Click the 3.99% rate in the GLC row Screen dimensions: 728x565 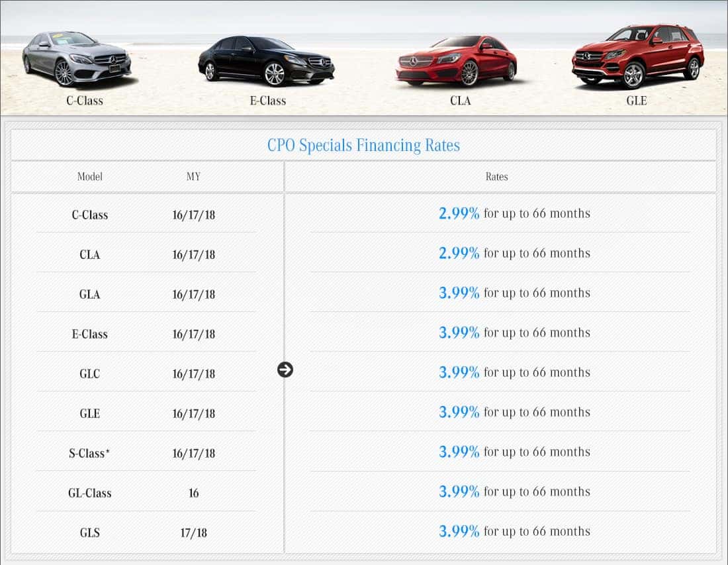(459, 372)
